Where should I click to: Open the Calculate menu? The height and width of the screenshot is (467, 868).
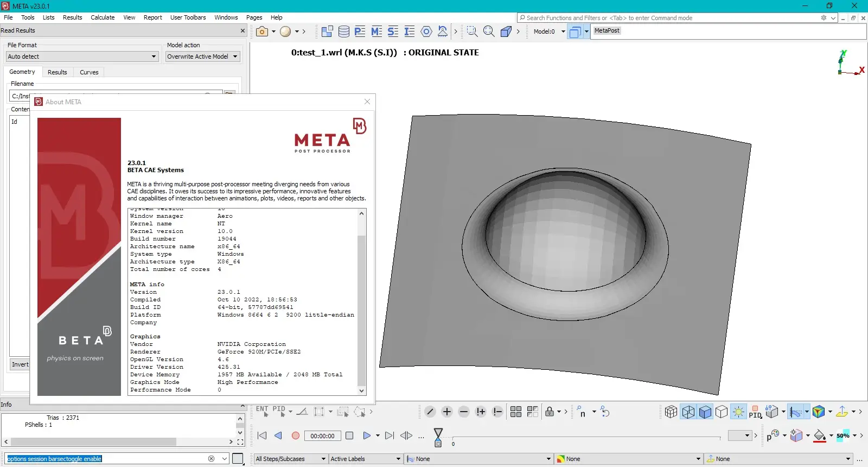[103, 17]
